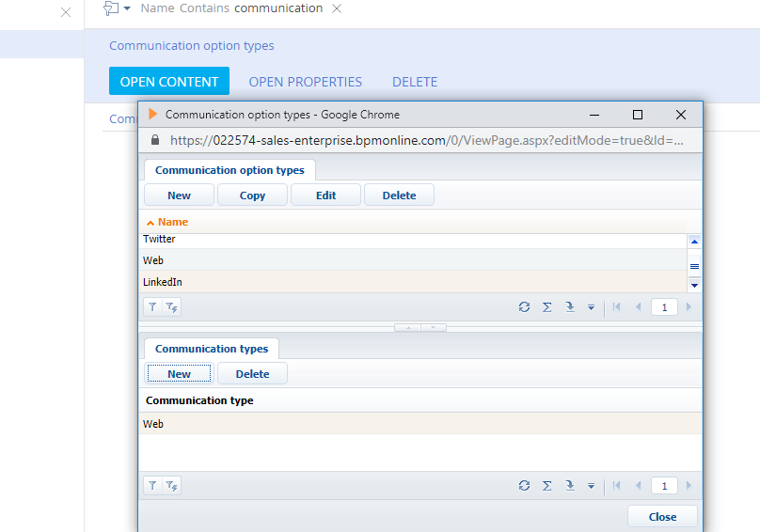Go to previous page in Communication types grid

tap(639, 486)
